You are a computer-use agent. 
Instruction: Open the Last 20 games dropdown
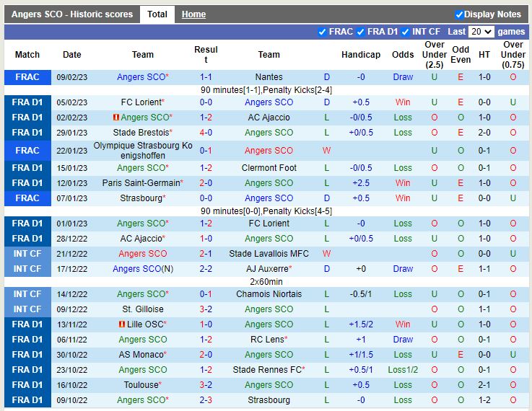coord(481,32)
